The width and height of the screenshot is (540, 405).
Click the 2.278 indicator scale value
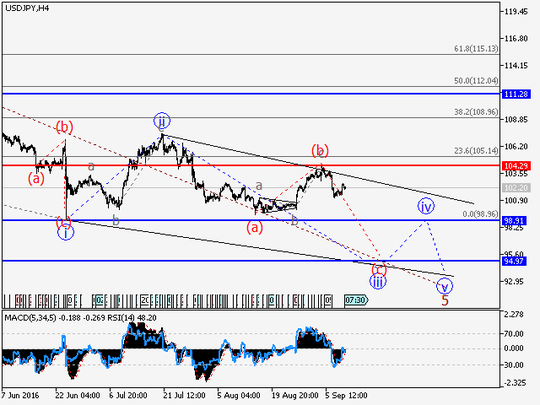(x=513, y=314)
